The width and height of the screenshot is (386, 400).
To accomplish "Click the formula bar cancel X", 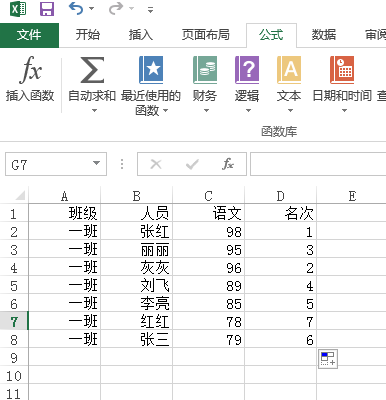I will point(156,164).
